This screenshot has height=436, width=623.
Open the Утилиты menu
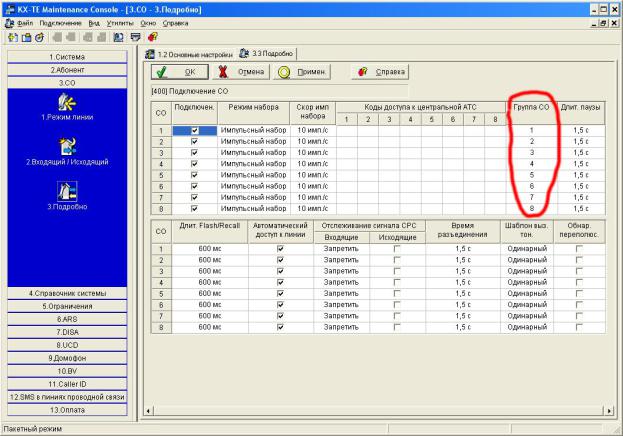(x=120, y=23)
